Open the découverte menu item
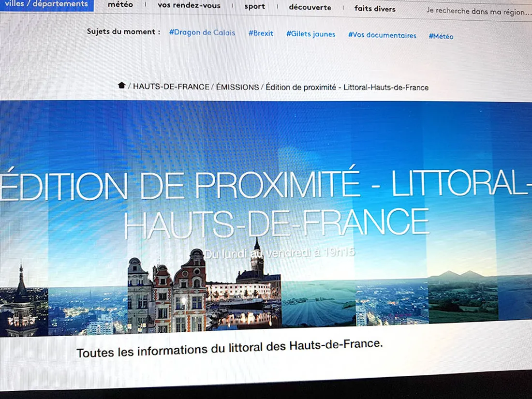Screen dimensions: 532x399 [x=310, y=8]
